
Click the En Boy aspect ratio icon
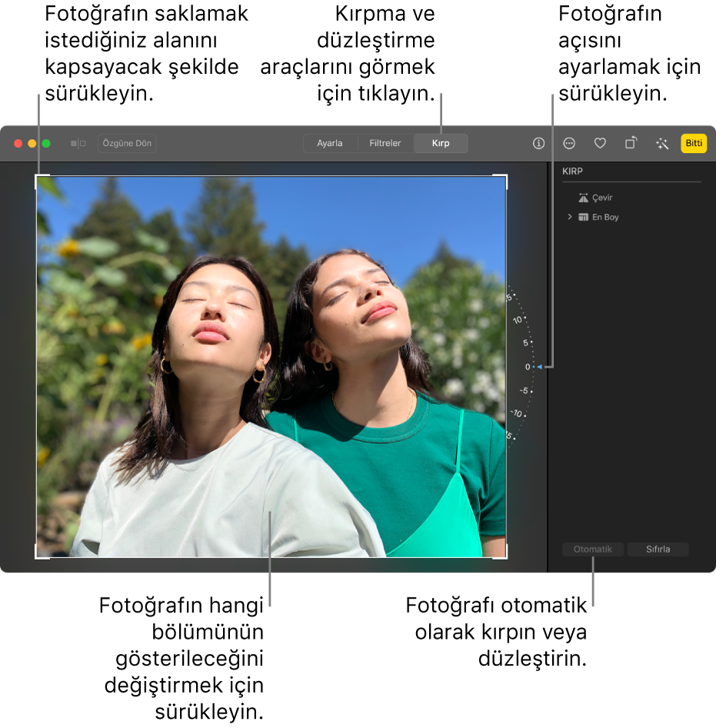tap(583, 217)
